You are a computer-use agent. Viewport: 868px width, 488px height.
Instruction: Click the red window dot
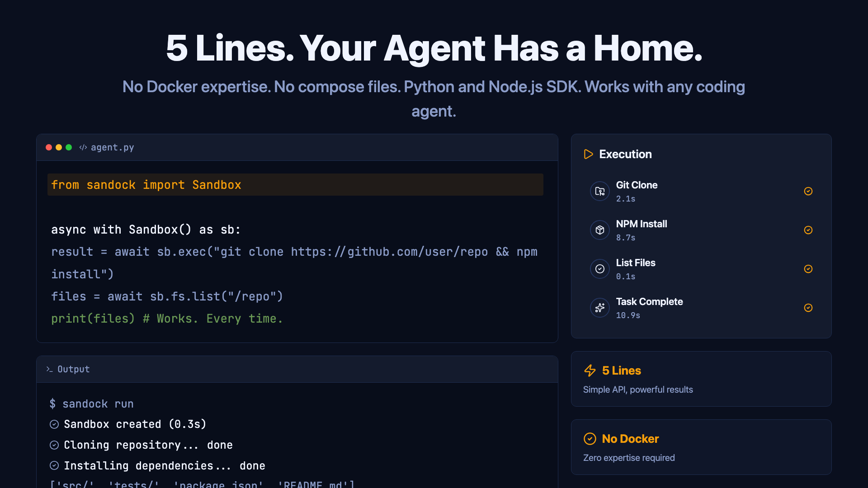click(49, 147)
